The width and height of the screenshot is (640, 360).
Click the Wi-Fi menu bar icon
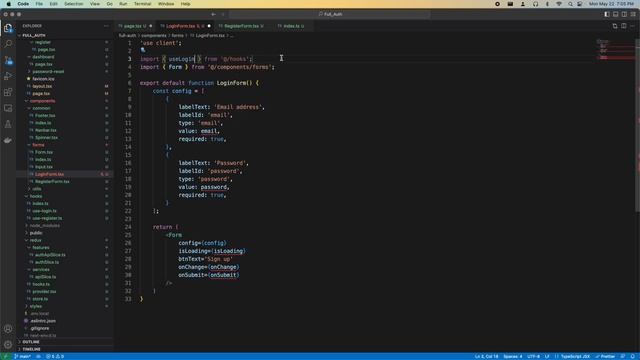(559, 4)
